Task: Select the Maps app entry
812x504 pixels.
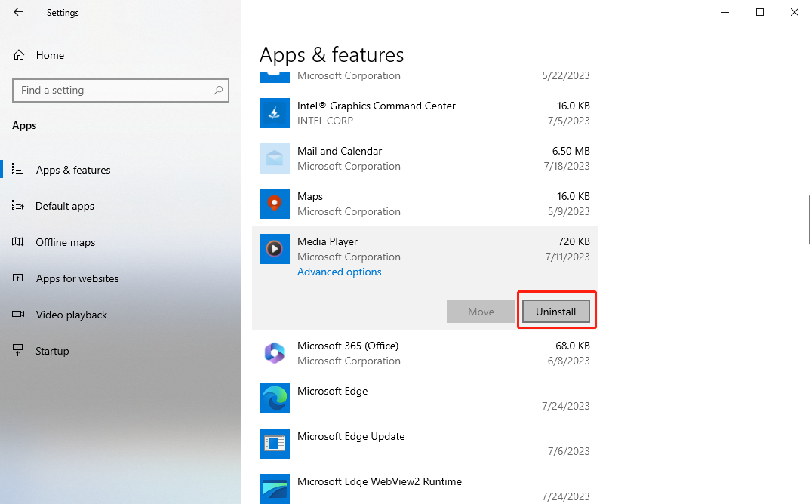Action: click(425, 204)
